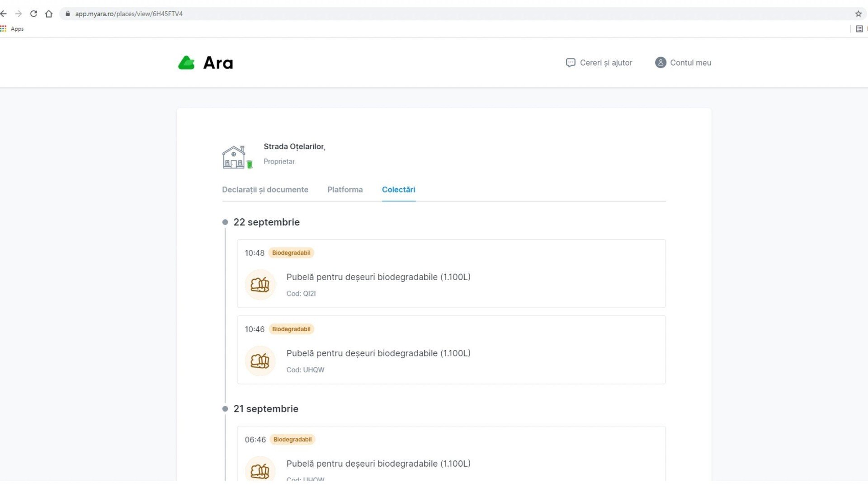Image resolution: width=868 pixels, height=488 pixels.
Task: Click the user avatar account icon
Action: (660, 63)
